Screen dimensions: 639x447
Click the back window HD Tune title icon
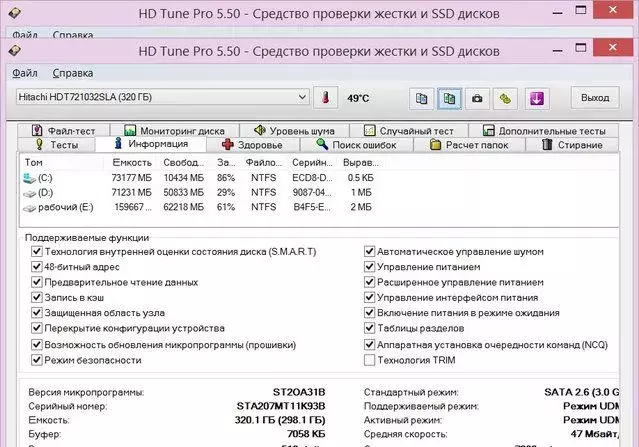tap(15, 13)
